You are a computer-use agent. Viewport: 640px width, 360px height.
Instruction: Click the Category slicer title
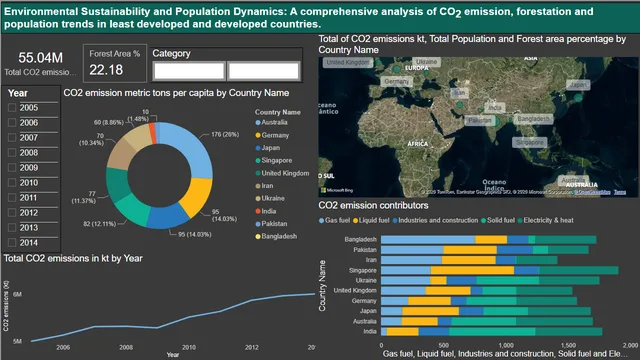(171, 53)
